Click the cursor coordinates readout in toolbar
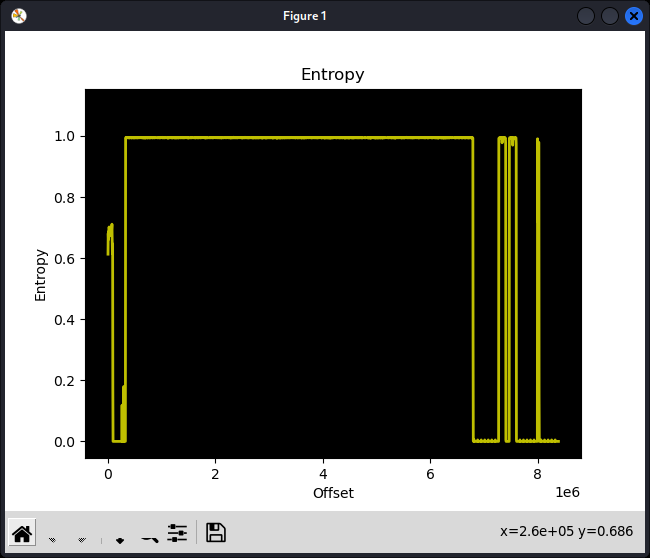The height and width of the screenshot is (558, 650). pos(570,533)
